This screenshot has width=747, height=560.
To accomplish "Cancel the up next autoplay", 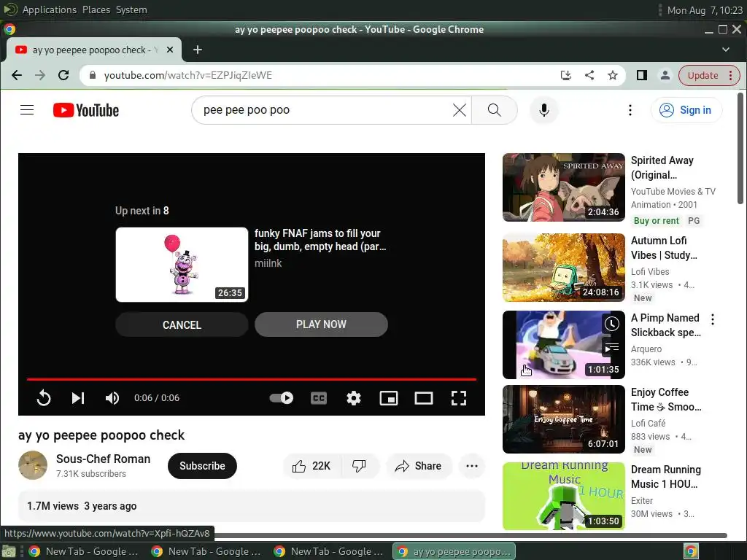I will [x=182, y=324].
